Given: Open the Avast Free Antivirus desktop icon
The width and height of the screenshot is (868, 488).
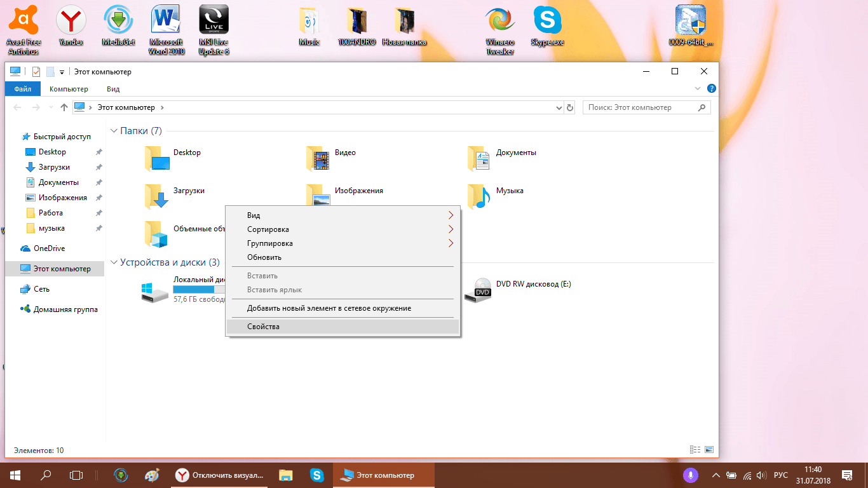Looking at the screenshot, I should pos(24,29).
